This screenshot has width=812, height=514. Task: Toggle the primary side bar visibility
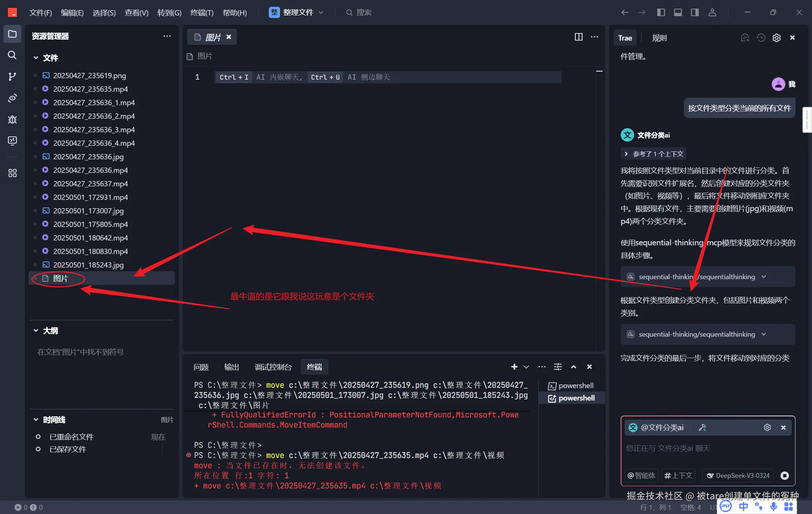coord(661,12)
